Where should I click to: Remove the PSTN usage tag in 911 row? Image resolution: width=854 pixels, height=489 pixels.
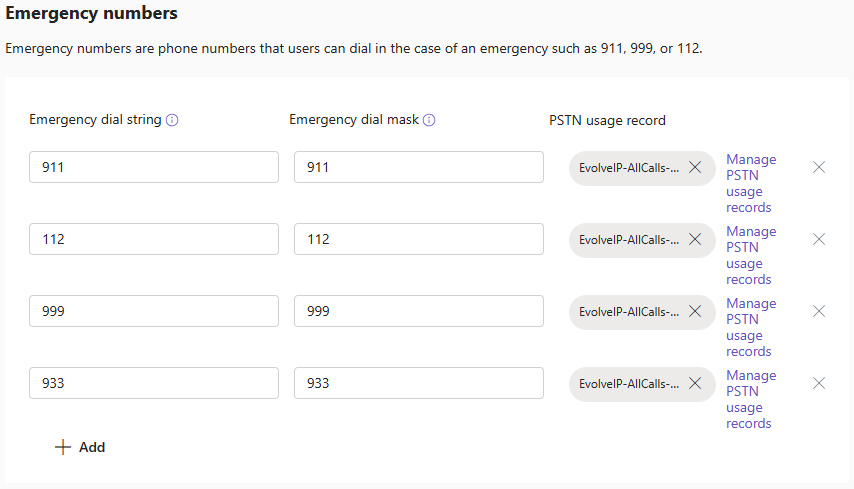(695, 167)
